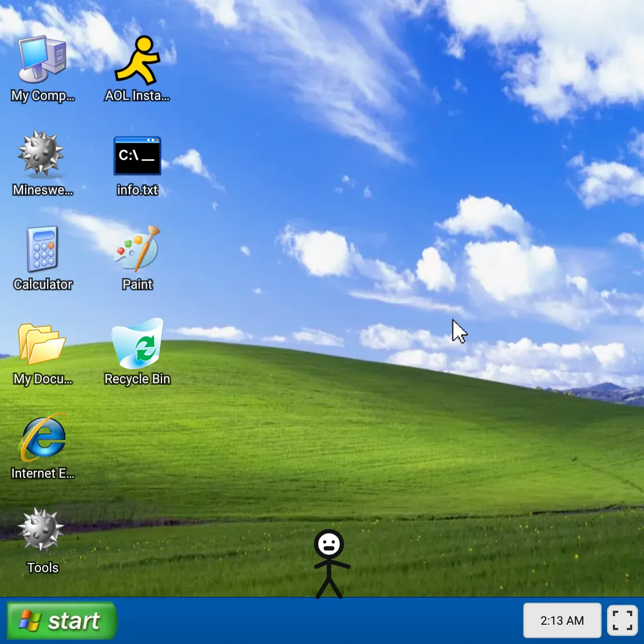Select the Minesweeper mine icon
This screenshot has height=644, width=644.
point(41,153)
